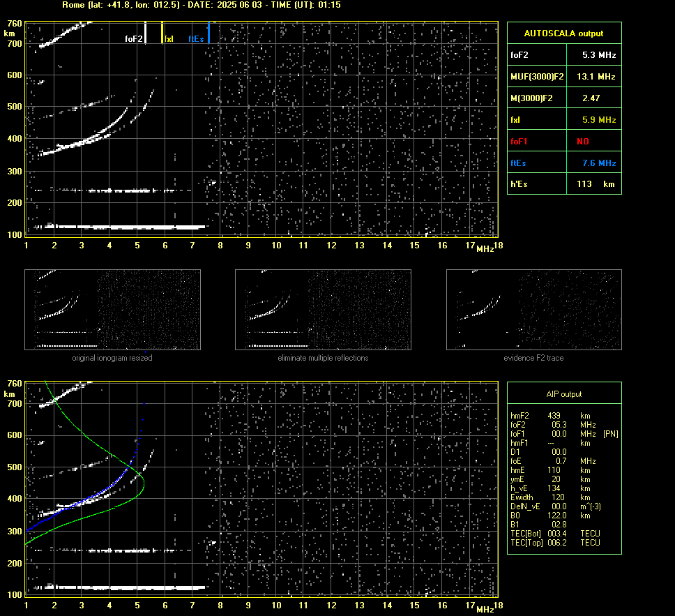Select the blue "7.6 MHz" value
Screen dimensions: 675x616
click(599, 163)
